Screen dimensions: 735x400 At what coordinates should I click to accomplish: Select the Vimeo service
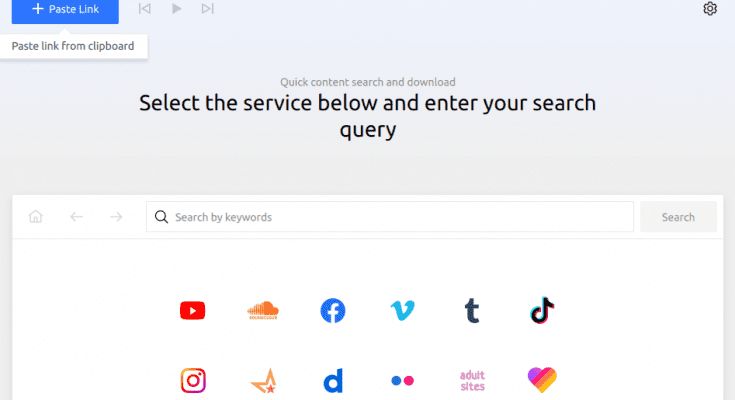[x=402, y=311]
